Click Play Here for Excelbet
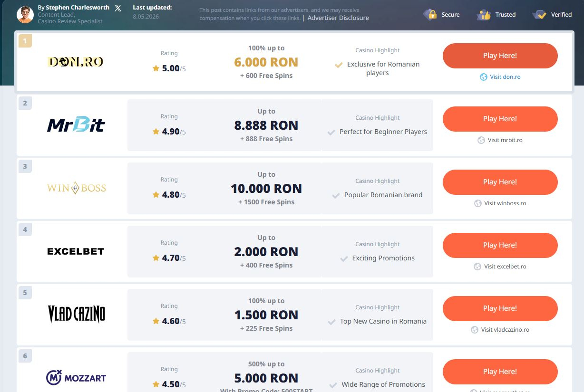 pyautogui.click(x=500, y=245)
